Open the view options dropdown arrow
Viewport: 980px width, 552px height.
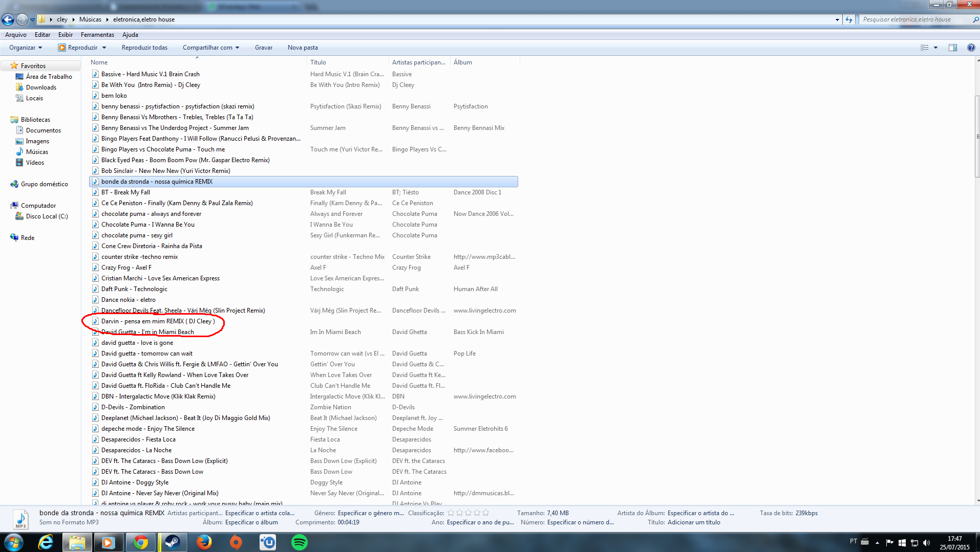coord(935,48)
